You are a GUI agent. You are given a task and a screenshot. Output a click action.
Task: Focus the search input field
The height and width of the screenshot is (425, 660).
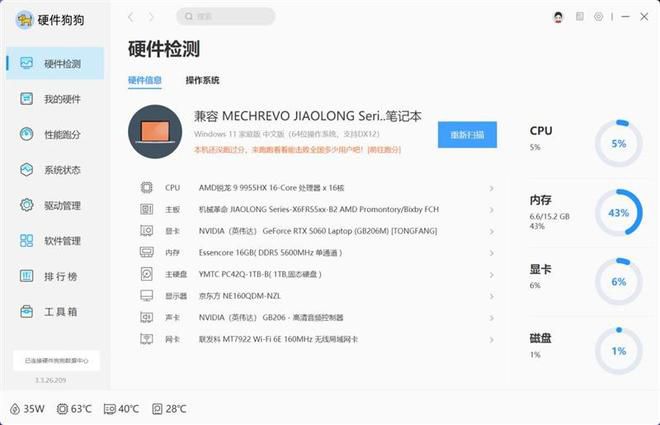226,16
